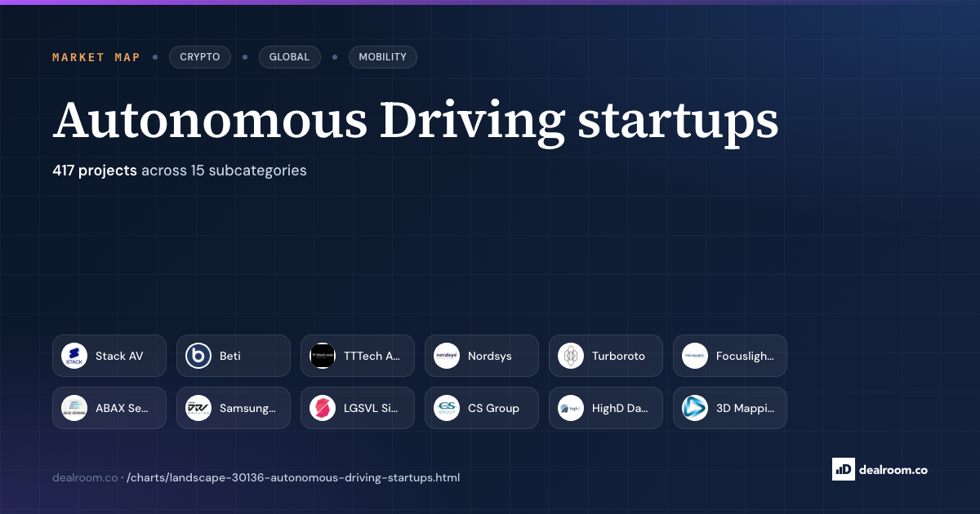Click the LGSVL Simulator logo icon
The image size is (980, 514).
(323, 408)
